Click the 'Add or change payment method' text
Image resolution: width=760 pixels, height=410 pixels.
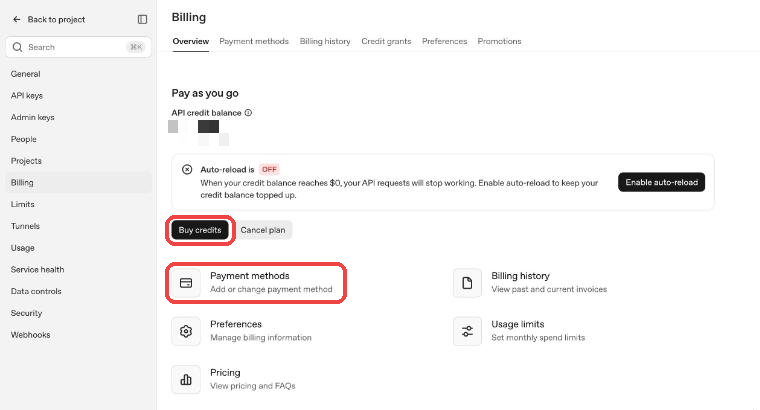[271, 289]
